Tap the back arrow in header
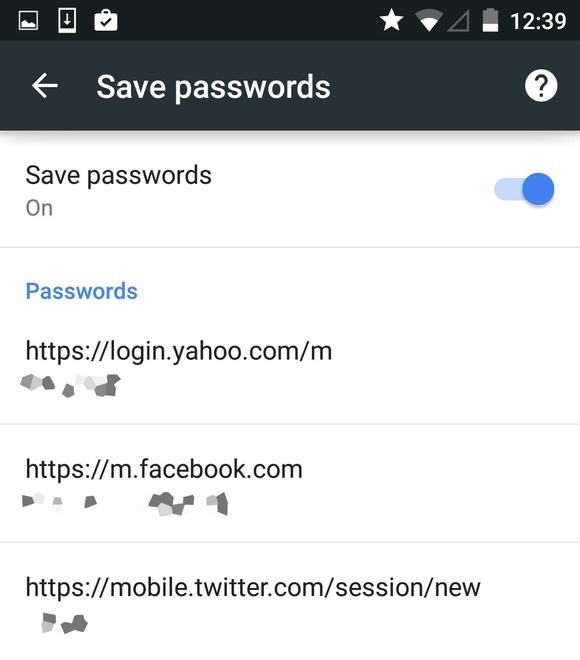This screenshot has height=660, width=580. pyautogui.click(x=45, y=86)
